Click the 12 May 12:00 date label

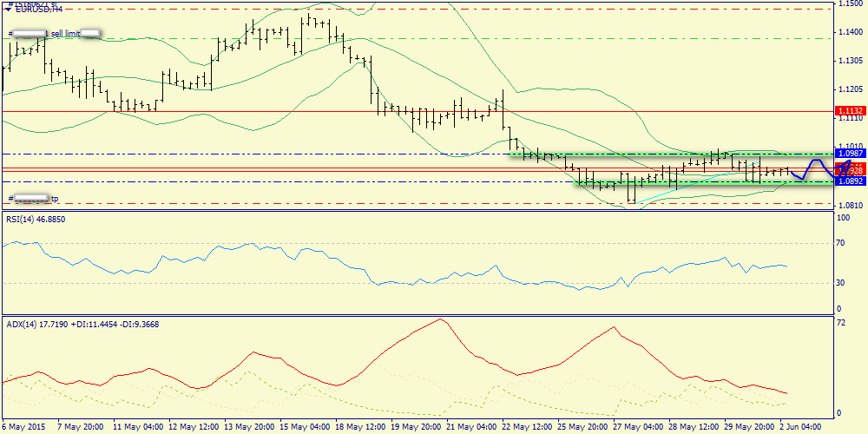(x=193, y=428)
